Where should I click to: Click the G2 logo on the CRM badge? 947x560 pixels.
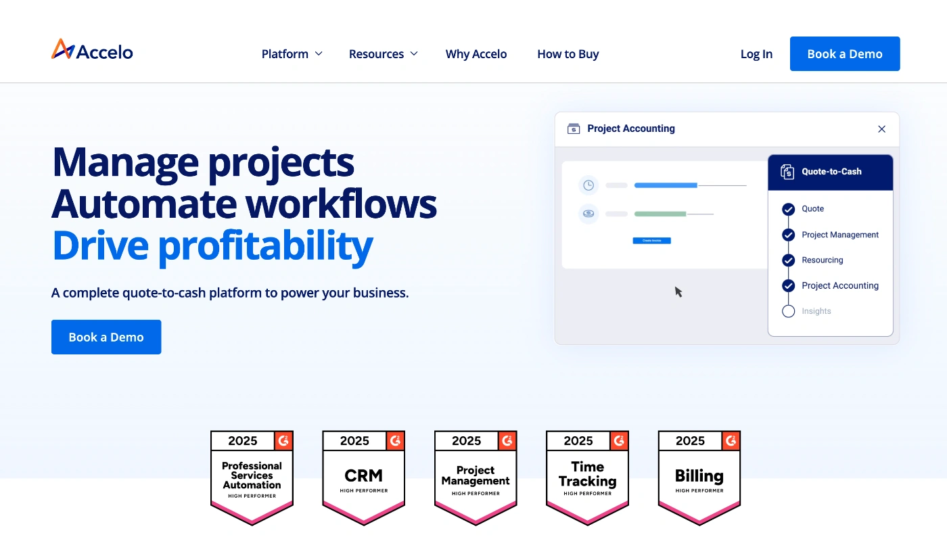pos(396,440)
